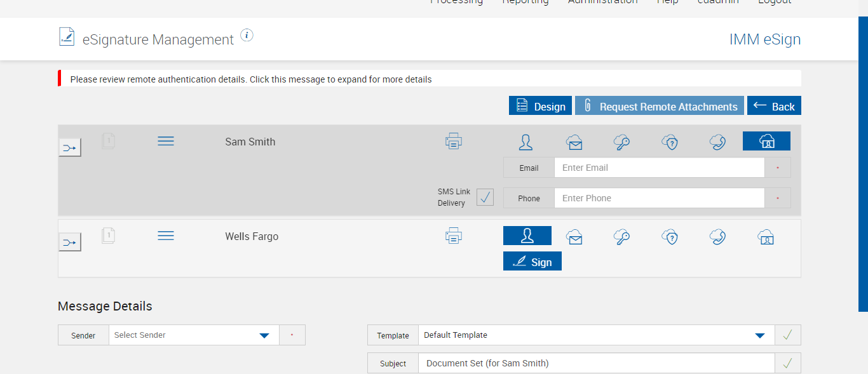
Task: Click the cloud-key icon in Sam Smith's row
Action: [622, 142]
